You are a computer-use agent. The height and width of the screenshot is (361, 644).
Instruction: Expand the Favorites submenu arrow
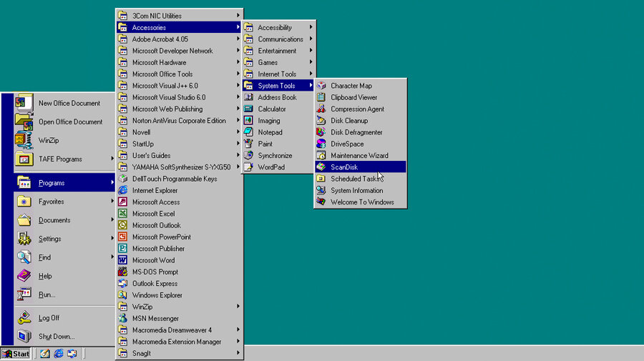pyautogui.click(x=112, y=201)
